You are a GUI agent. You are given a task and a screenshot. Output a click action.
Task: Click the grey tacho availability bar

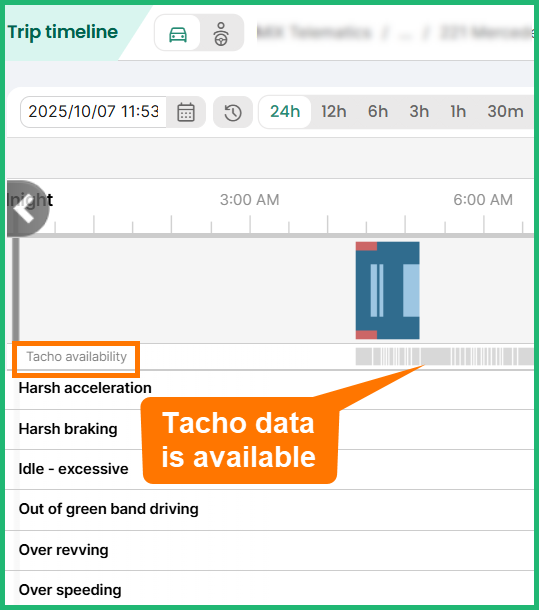click(x=444, y=357)
